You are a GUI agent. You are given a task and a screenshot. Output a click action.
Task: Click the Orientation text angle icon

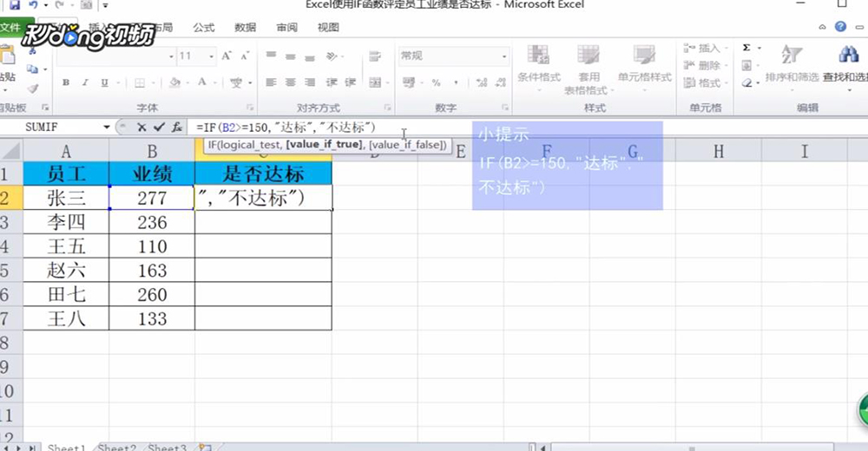pos(331,56)
